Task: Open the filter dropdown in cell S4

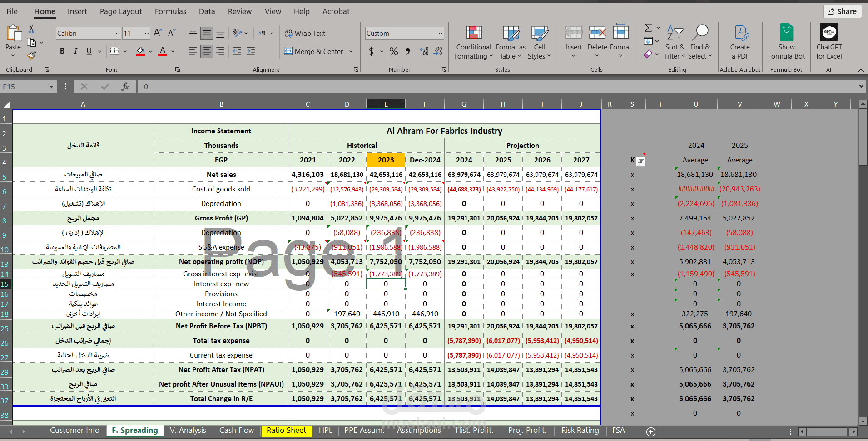Action: (640, 161)
